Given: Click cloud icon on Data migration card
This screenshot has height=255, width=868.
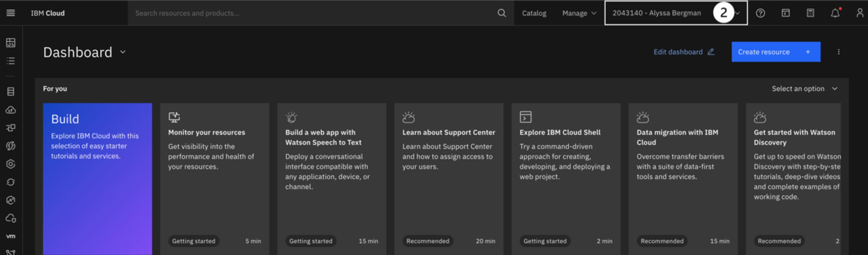Looking at the screenshot, I should 643,117.
